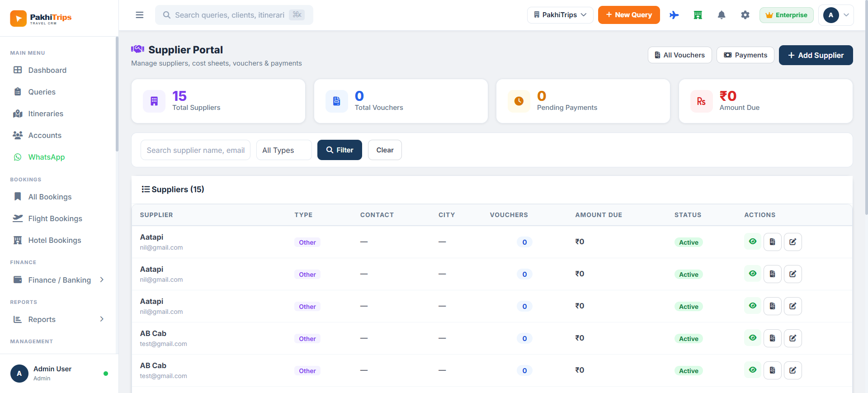The width and height of the screenshot is (868, 393).
Task: Open the notifications bell
Action: (722, 15)
